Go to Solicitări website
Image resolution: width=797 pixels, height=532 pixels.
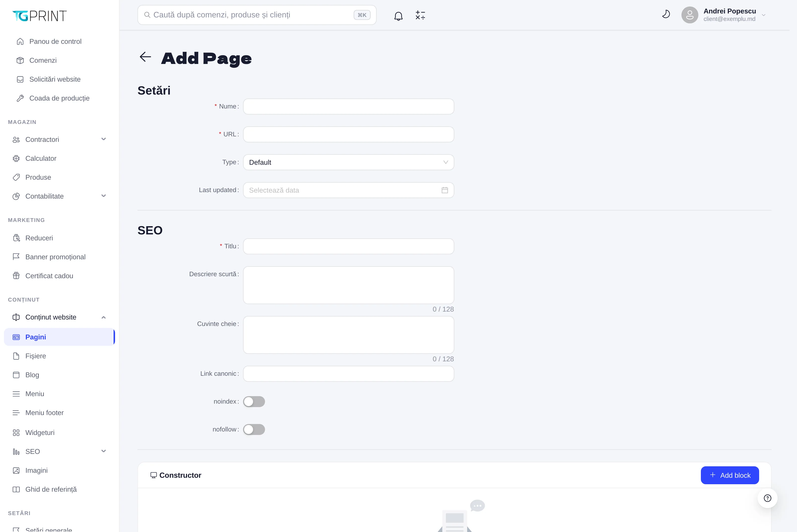pyautogui.click(x=60, y=79)
